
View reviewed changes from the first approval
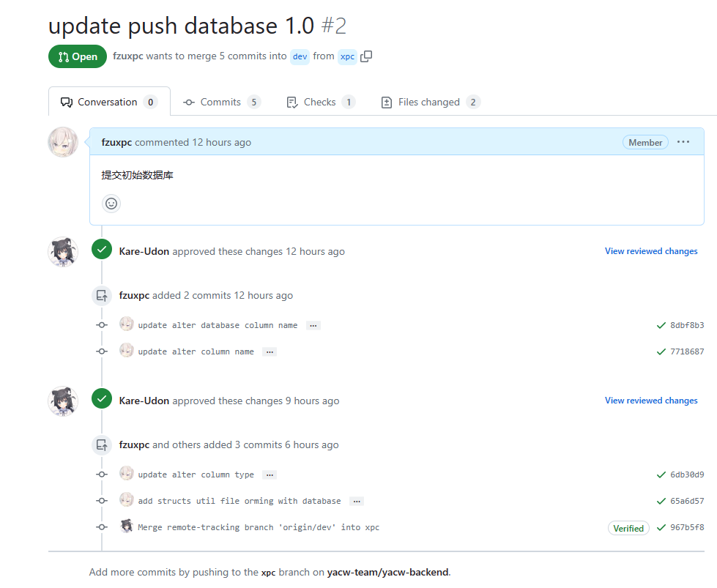click(x=651, y=251)
